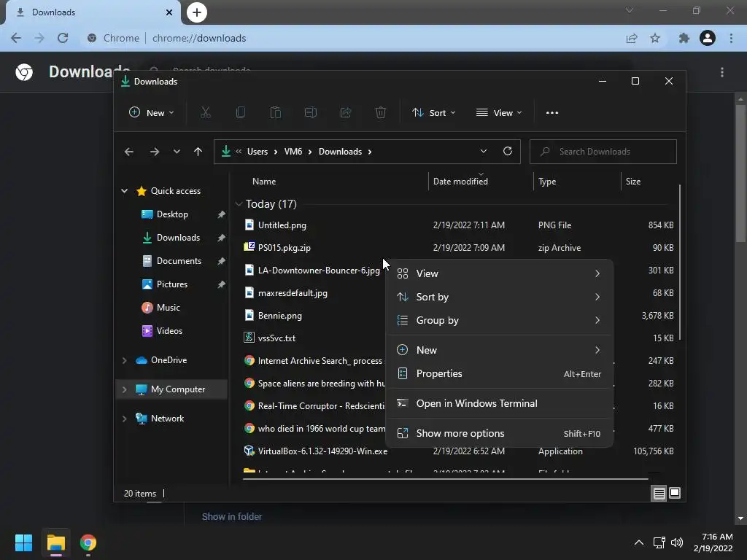Open the View submenu in context menu

(499, 274)
